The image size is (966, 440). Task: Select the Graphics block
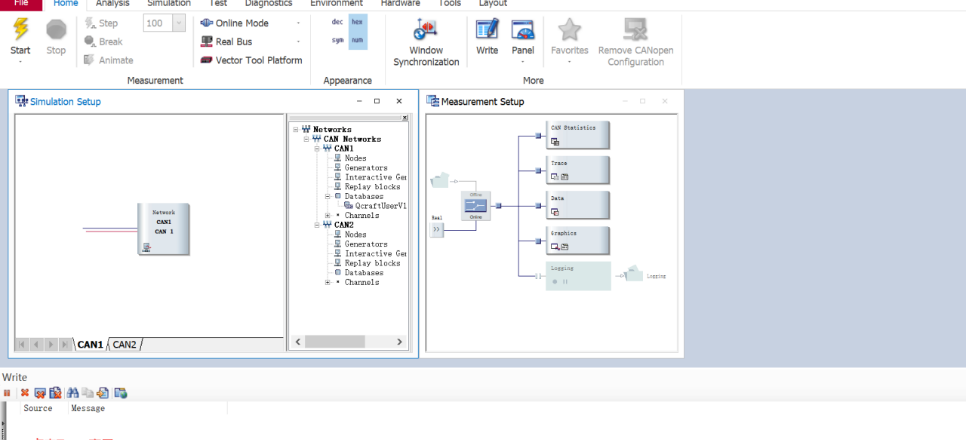click(577, 240)
